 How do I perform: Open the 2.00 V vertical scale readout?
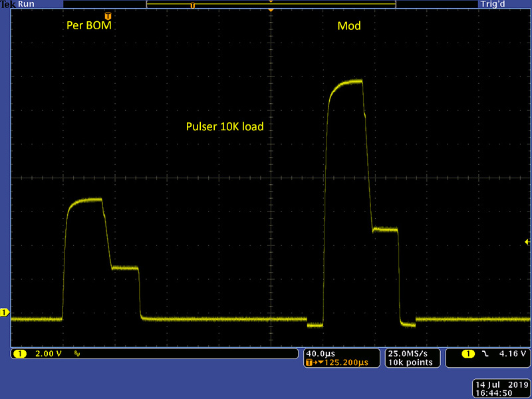point(47,354)
